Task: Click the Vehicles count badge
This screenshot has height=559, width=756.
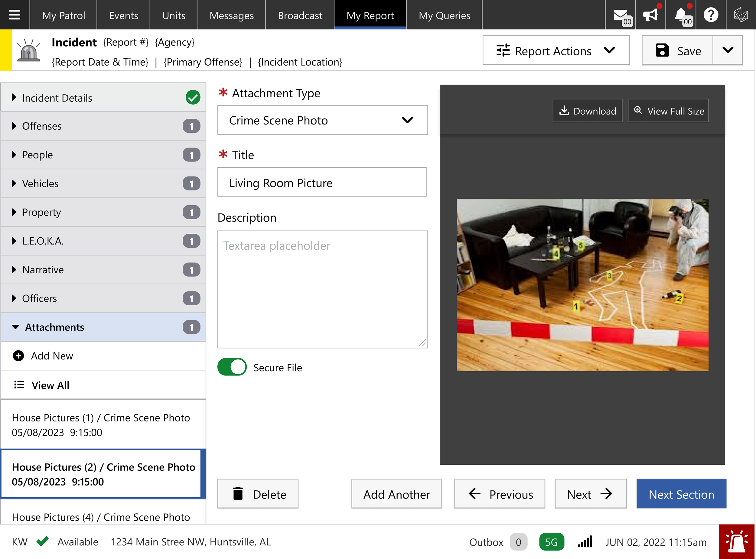Action: point(191,184)
